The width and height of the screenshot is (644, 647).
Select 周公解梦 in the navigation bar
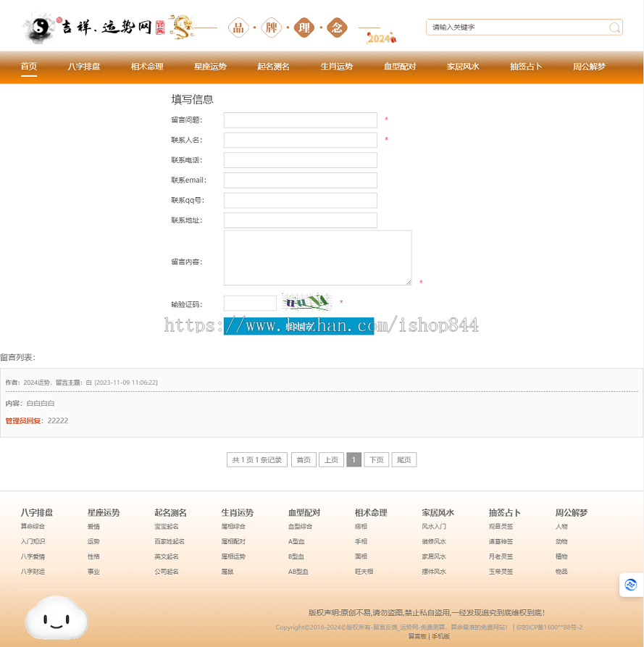pyautogui.click(x=589, y=67)
